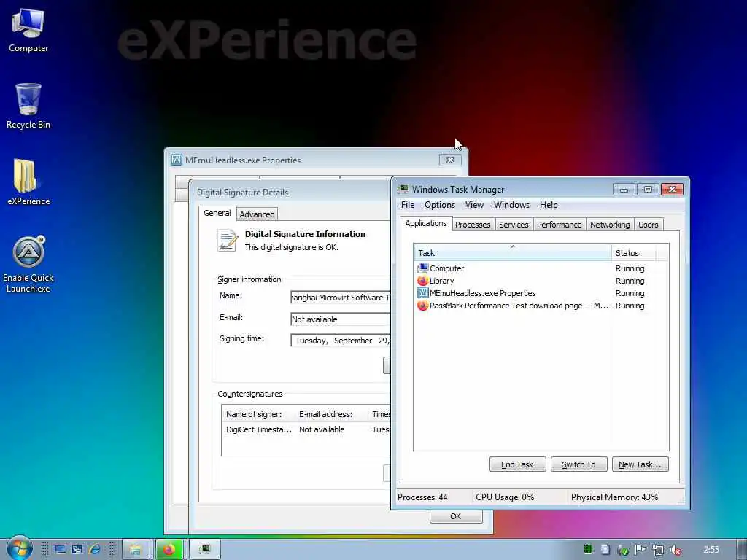Select General tab in Digital Signature Details

(217, 213)
